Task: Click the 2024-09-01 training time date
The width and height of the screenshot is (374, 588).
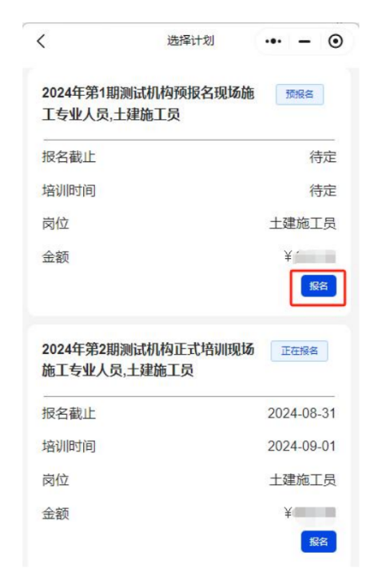Action: coord(301,447)
